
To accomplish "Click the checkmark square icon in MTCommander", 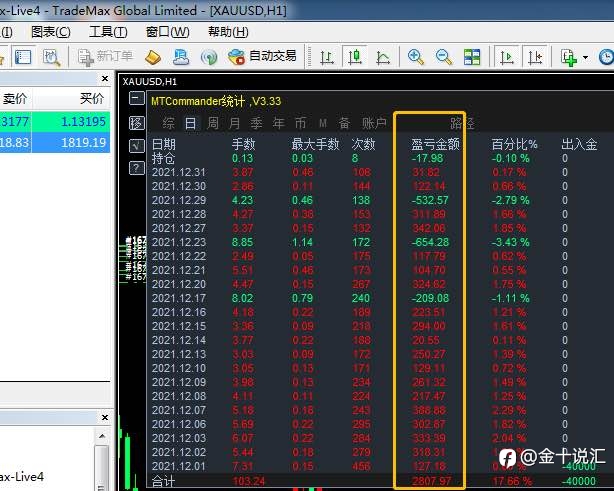I will point(137,146).
